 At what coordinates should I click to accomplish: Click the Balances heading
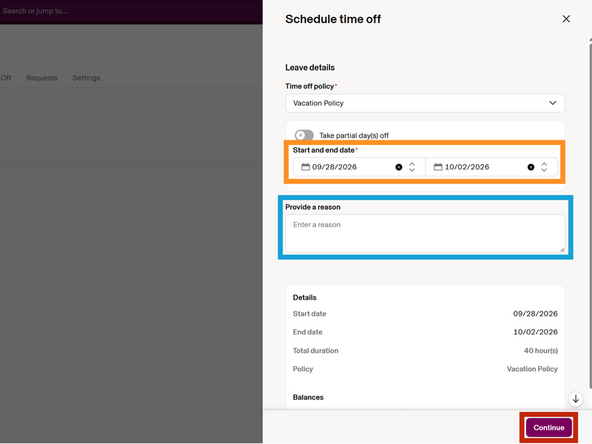pyautogui.click(x=308, y=397)
